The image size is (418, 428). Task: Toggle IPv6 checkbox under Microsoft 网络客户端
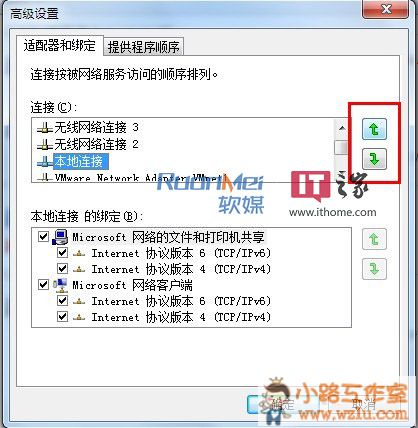pos(62,301)
